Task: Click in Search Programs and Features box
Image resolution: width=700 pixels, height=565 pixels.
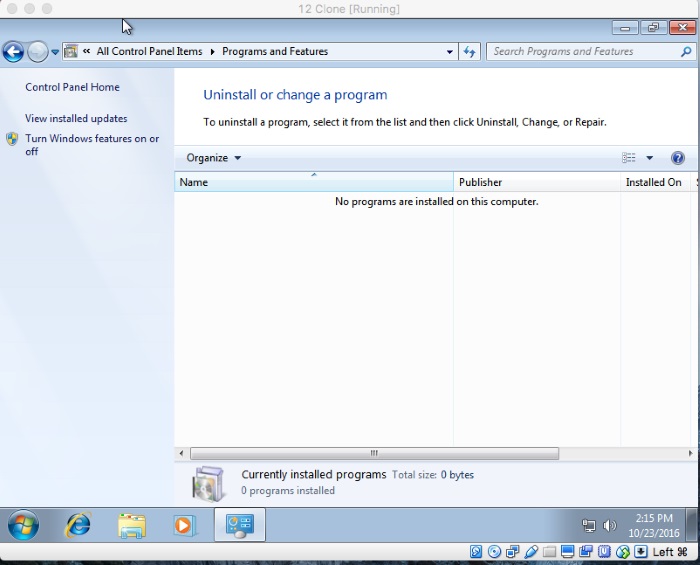Action: (582, 52)
